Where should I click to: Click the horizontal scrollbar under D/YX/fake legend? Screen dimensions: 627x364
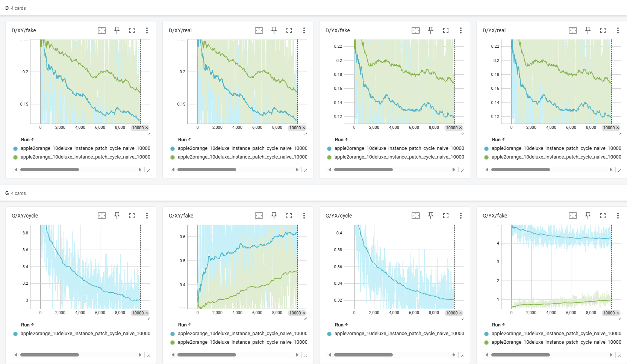click(363, 170)
